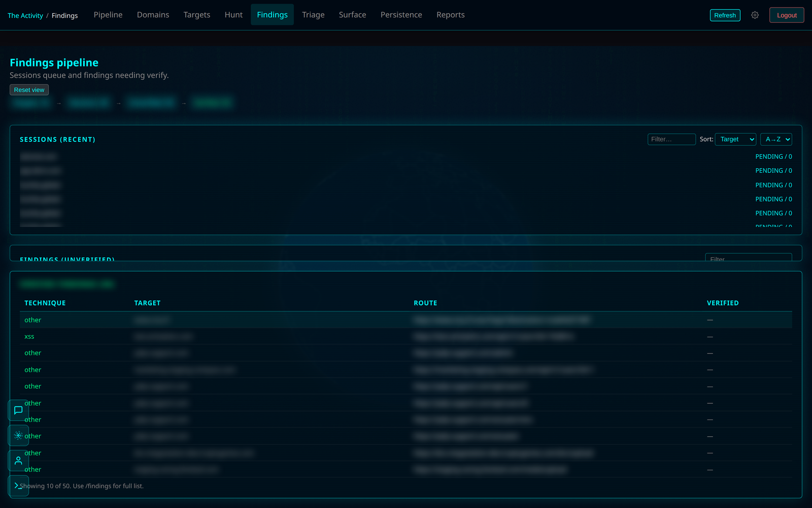The width and height of the screenshot is (812, 508).
Task: Click the Logout button
Action: (x=787, y=15)
